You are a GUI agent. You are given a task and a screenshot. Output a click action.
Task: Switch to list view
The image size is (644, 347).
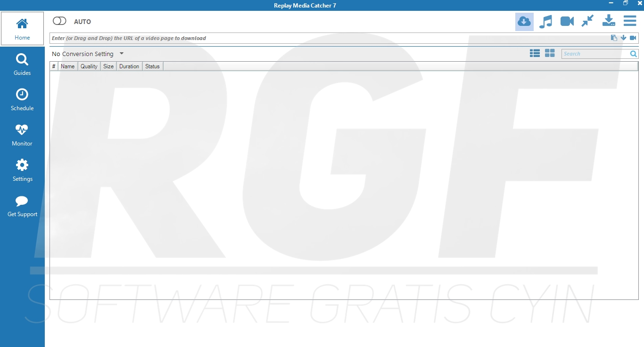click(x=535, y=53)
